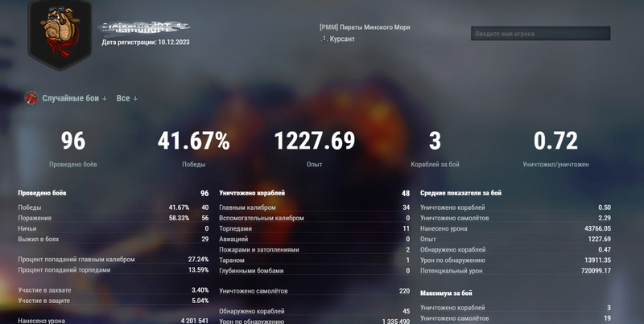The height and width of the screenshot is (324, 644).
Task: Click the Кораблей за бой summary value
Action: point(435,141)
